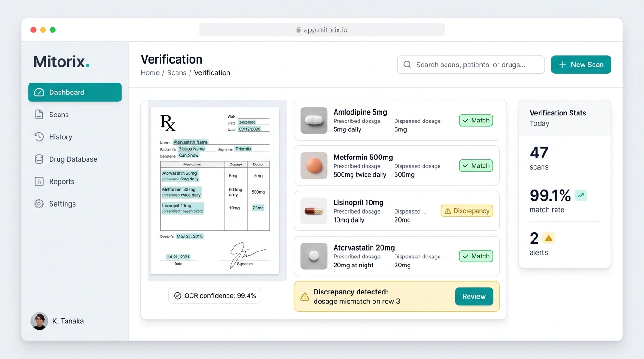Click the Dashboard gauge icon in sidebar
Viewport: 644px width, 359px height.
click(x=39, y=93)
